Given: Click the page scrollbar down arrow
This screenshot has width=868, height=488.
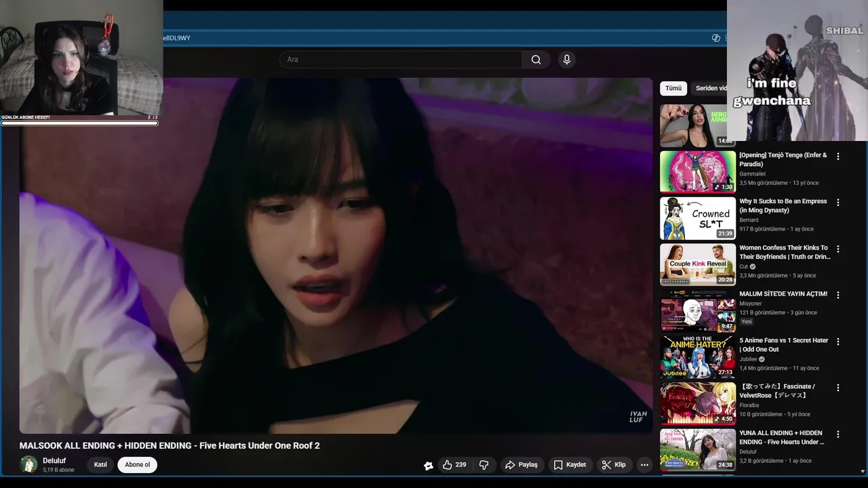Looking at the screenshot, I should point(863,470).
